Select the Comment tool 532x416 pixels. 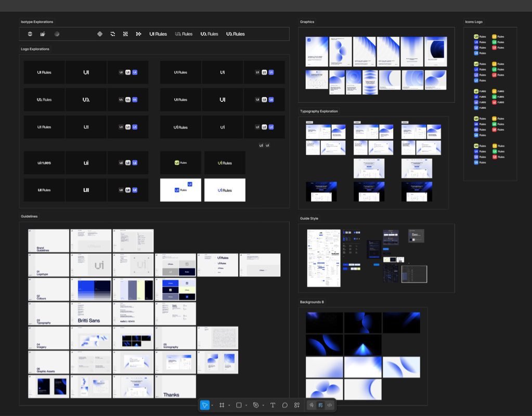(x=285, y=405)
